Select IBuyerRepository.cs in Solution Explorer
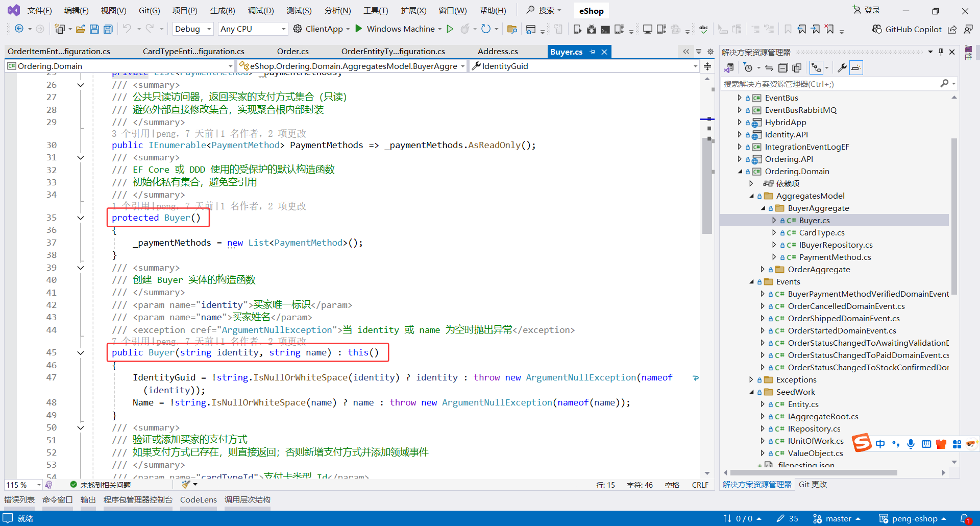Image resolution: width=980 pixels, height=526 pixels. click(836, 245)
